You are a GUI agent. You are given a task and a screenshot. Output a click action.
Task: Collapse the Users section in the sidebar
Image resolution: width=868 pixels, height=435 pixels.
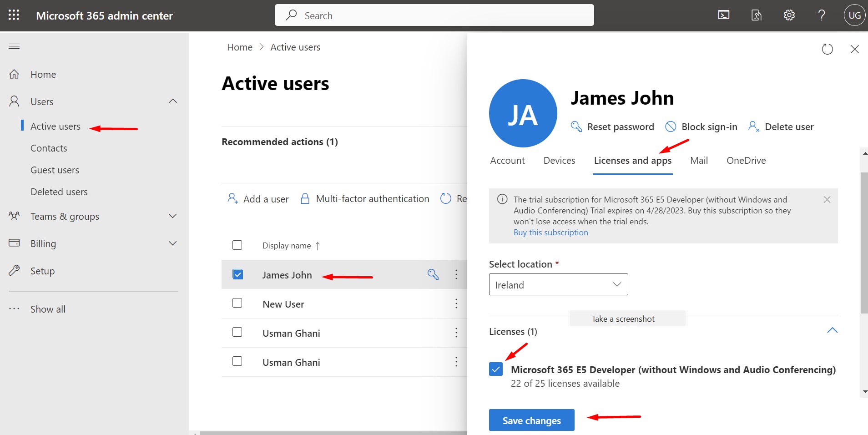coord(172,101)
